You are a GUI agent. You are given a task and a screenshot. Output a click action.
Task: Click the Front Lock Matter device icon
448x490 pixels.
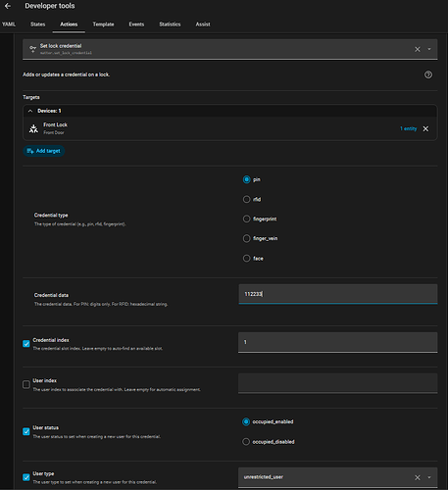tap(33, 128)
